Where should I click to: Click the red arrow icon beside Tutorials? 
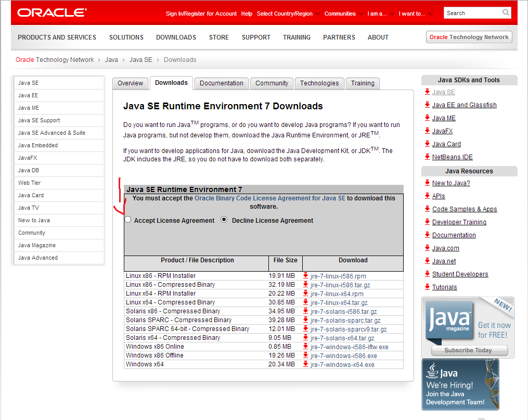click(427, 287)
